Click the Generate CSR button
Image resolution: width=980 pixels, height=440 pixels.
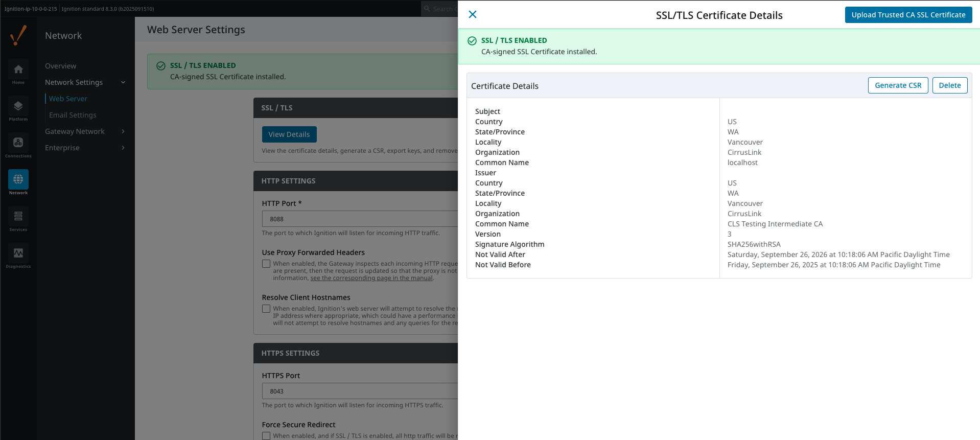[x=898, y=85]
